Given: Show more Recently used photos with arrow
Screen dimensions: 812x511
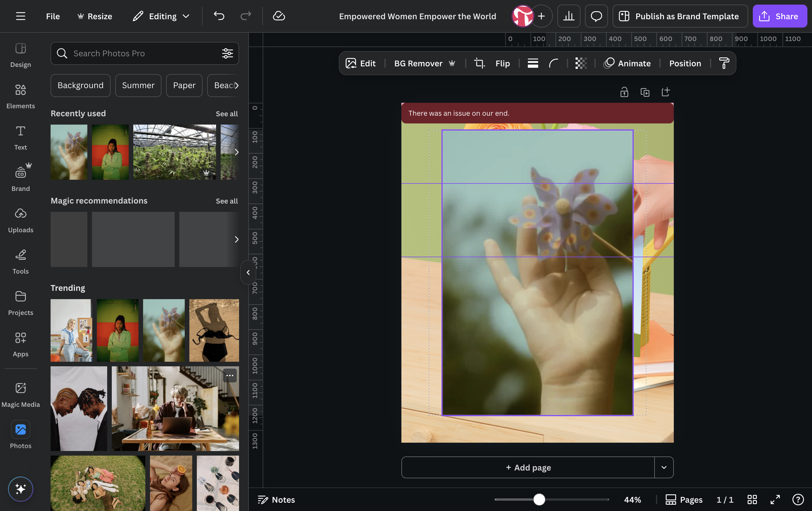Looking at the screenshot, I should 236,152.
